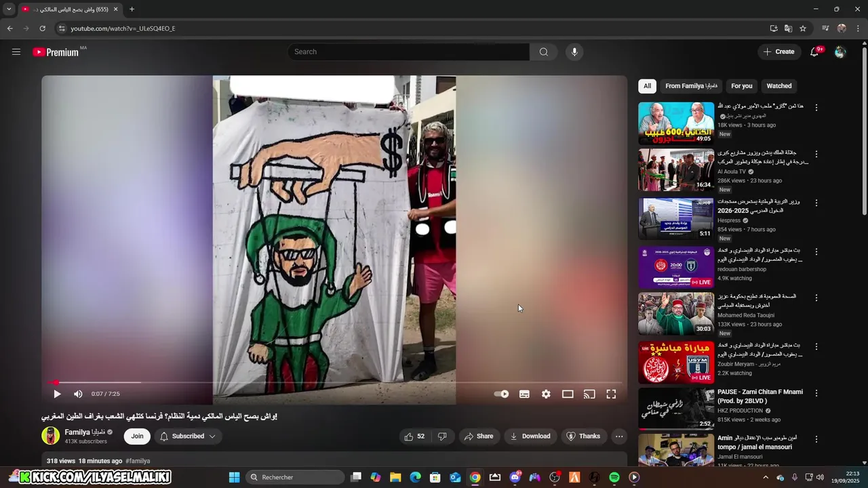Open Discord from taskbar
Viewport: 868px width, 488px height.
pos(515,477)
